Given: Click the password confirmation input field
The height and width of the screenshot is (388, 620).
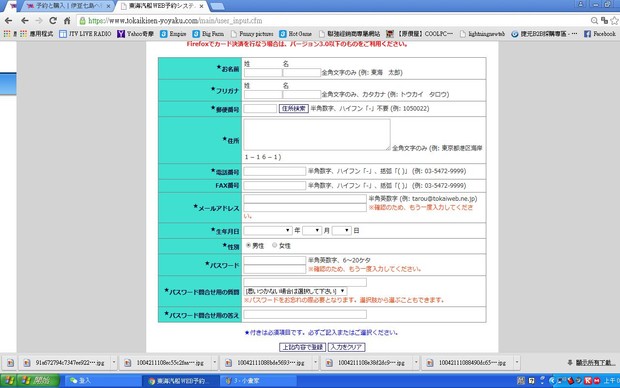Looking at the screenshot, I should 275,269.
